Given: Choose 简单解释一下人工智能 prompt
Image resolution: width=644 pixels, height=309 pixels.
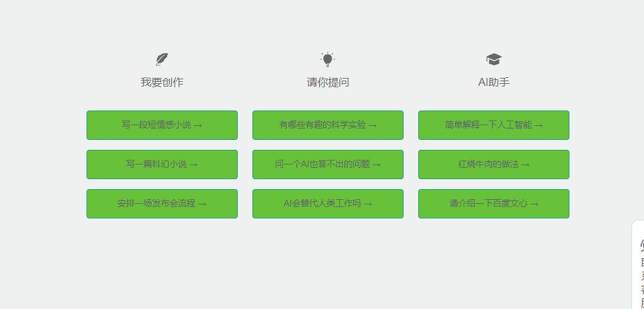Looking at the screenshot, I should click(493, 125).
